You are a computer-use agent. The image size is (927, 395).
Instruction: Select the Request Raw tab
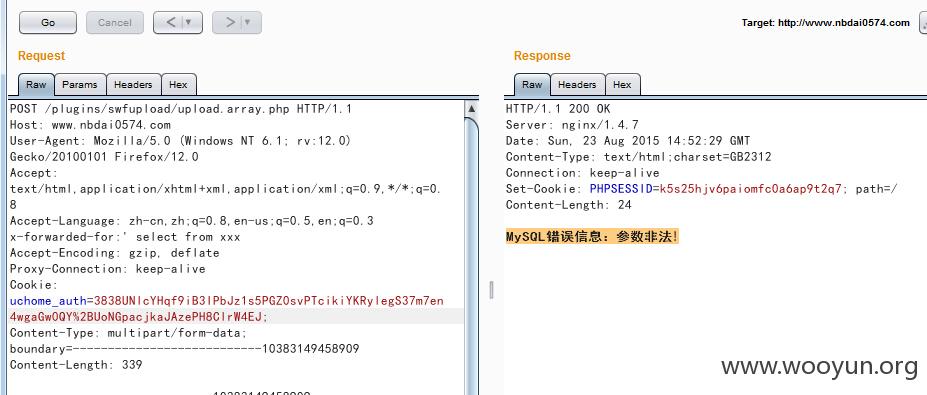point(36,85)
